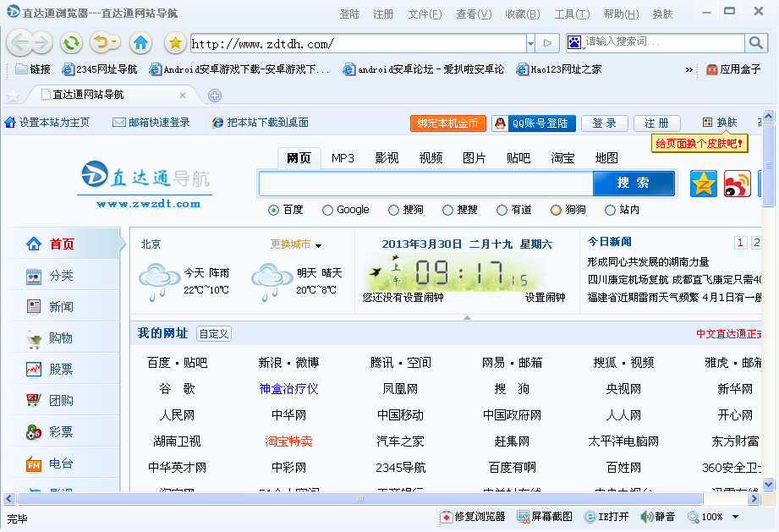779x532 pixels.
Task: Click the vertical scrollbar down arrow
Action: tap(769, 485)
